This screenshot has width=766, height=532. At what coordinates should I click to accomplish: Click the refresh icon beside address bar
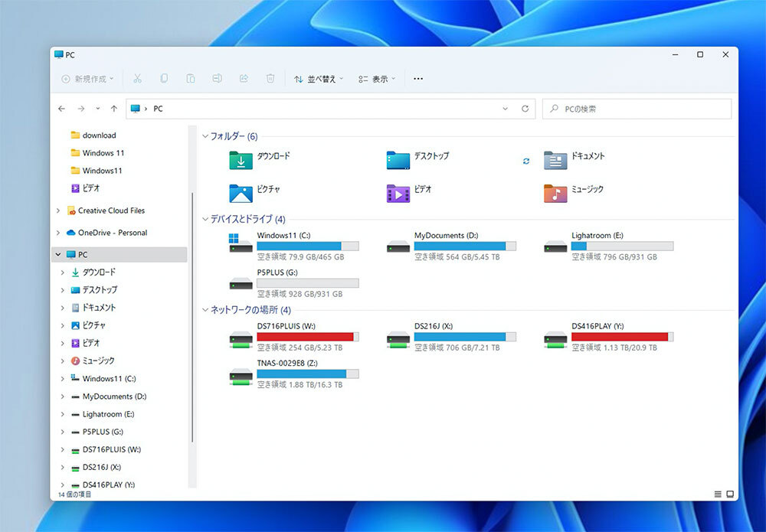click(x=525, y=109)
